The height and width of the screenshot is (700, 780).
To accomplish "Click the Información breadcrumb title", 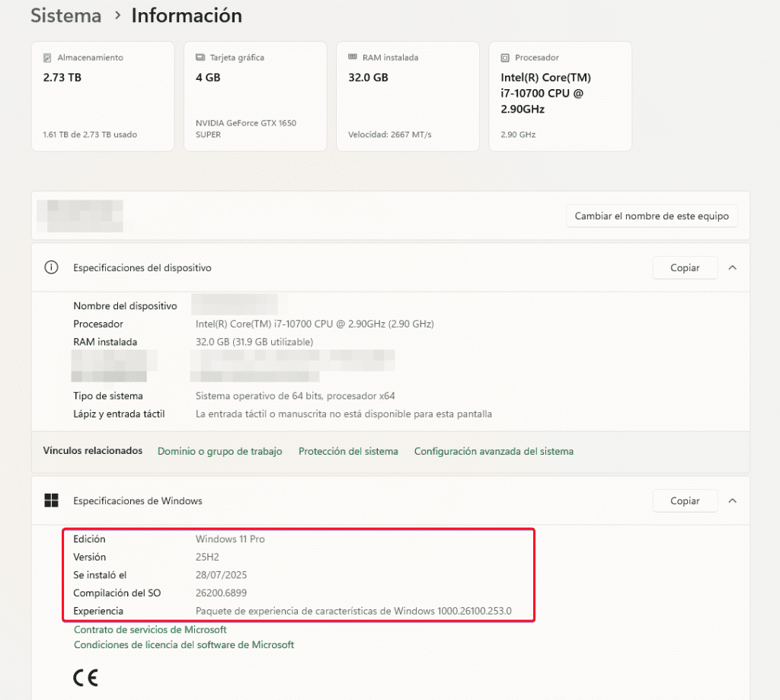I will pyautogui.click(x=187, y=16).
